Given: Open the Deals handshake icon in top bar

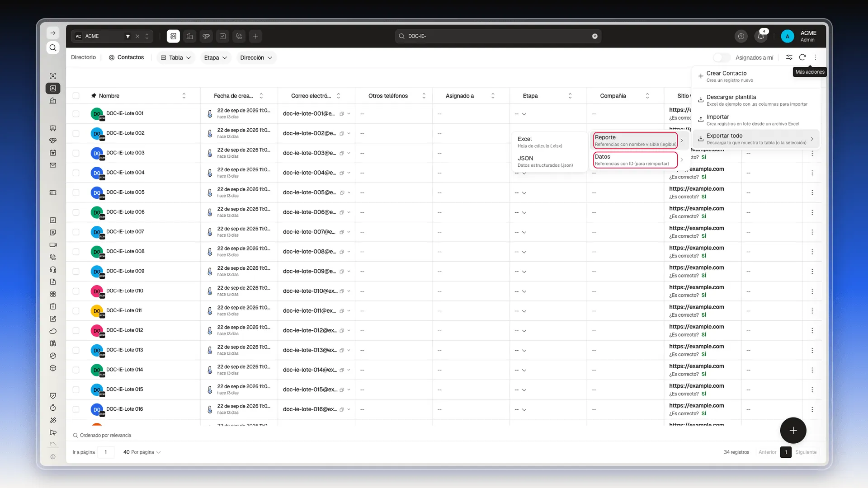Looking at the screenshot, I should pos(206,36).
